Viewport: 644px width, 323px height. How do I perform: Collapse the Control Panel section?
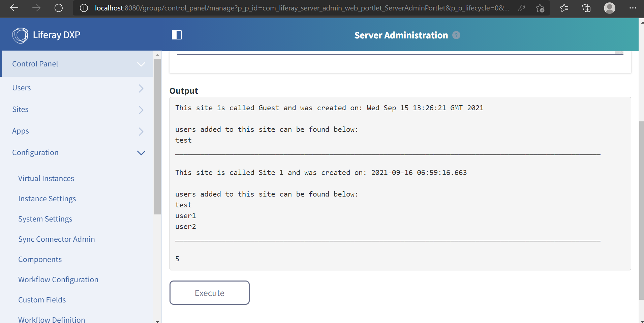click(141, 64)
